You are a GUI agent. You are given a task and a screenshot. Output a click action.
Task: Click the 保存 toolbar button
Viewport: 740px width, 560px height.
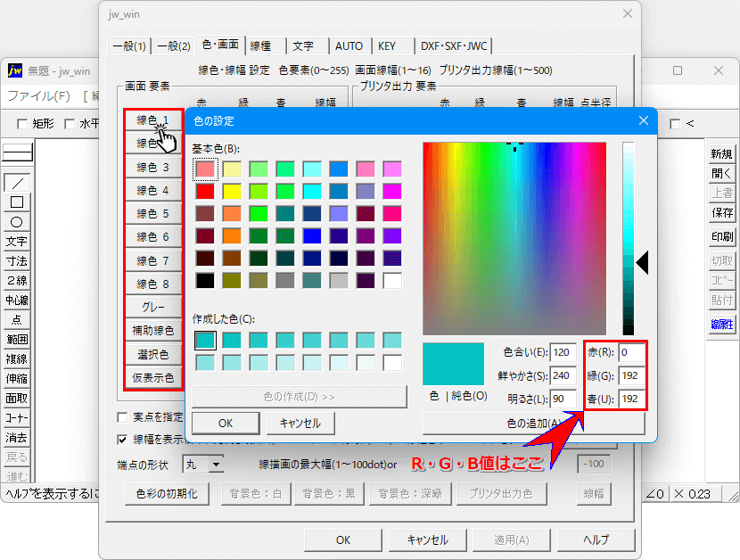tap(721, 213)
